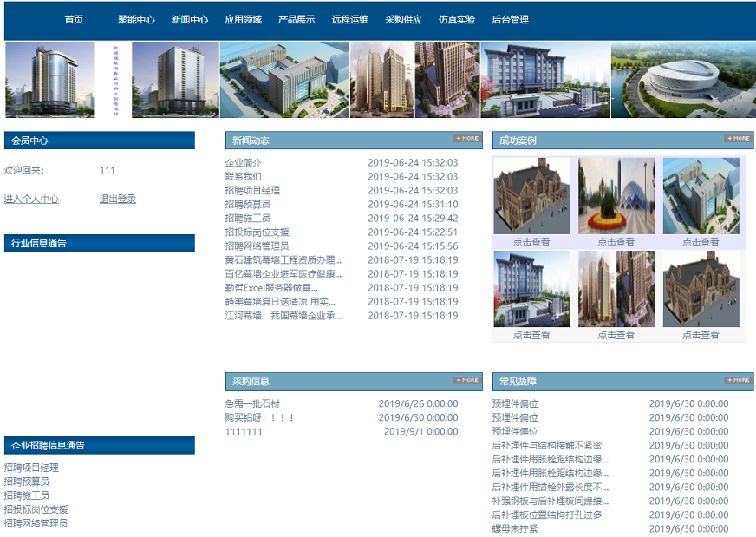This screenshot has width=756, height=537.
Task: Open 仿真实验 from the navigation bar
Action: [x=457, y=20]
